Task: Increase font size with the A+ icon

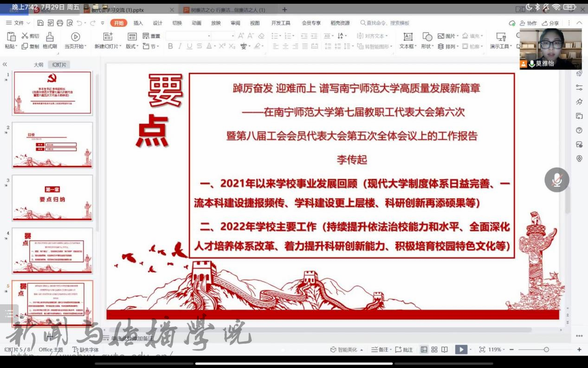Action: tap(241, 36)
